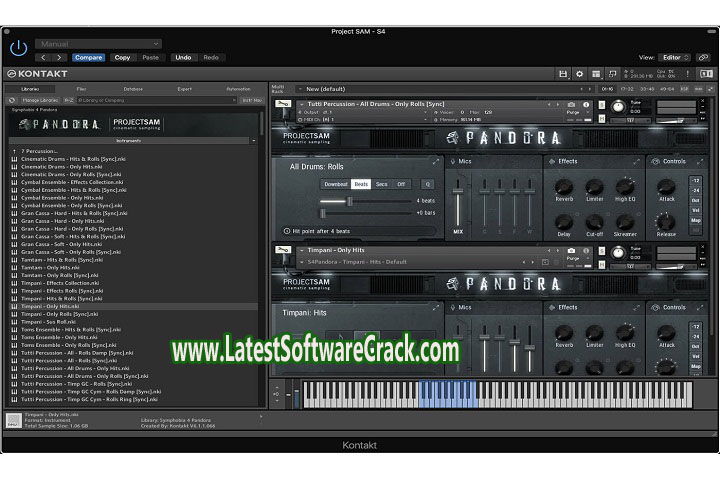Switch to the Files tab
The image size is (720, 480).
(82, 89)
